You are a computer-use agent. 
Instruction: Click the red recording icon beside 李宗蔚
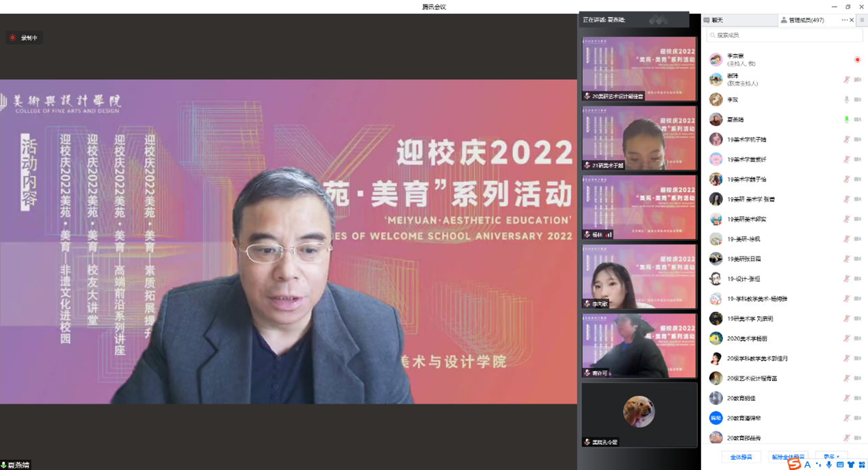(x=857, y=60)
